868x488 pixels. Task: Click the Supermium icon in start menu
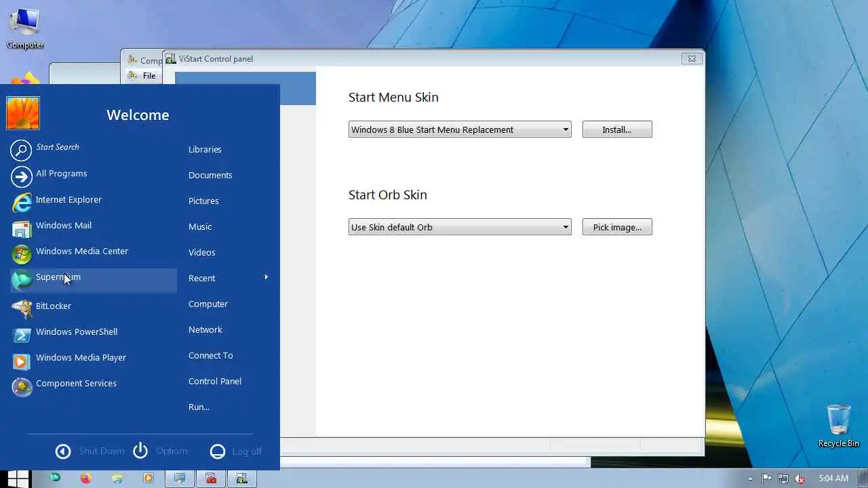pyautogui.click(x=22, y=280)
